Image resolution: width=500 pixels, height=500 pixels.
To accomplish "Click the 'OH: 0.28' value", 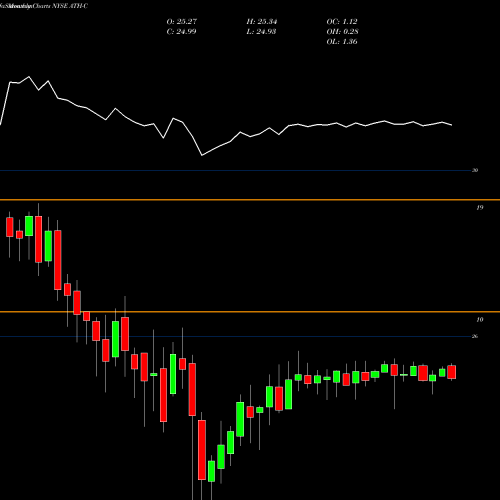I will pyautogui.click(x=342, y=32).
